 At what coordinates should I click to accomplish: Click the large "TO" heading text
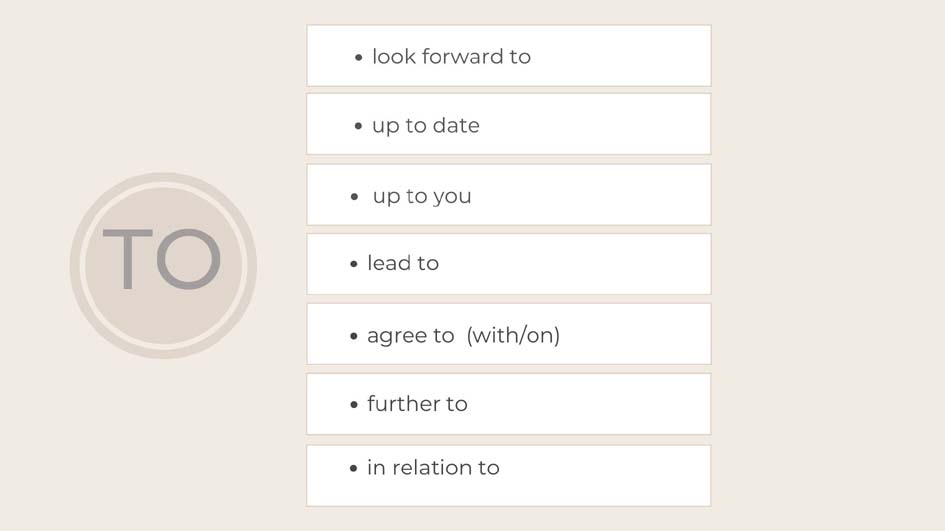[x=161, y=262]
